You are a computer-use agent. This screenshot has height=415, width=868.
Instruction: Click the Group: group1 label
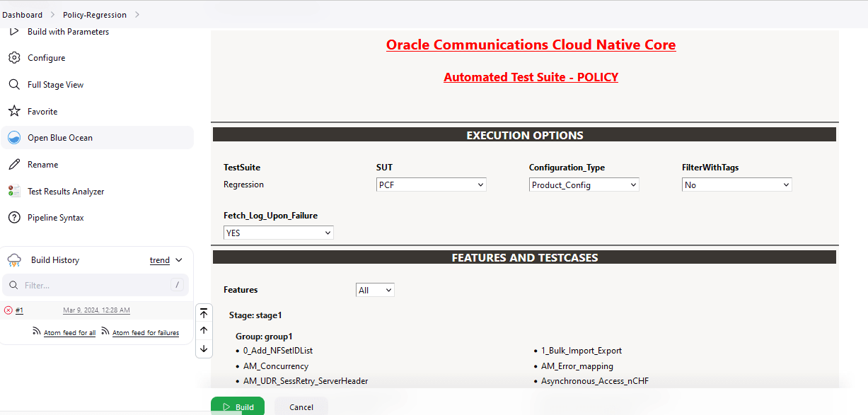(x=264, y=337)
